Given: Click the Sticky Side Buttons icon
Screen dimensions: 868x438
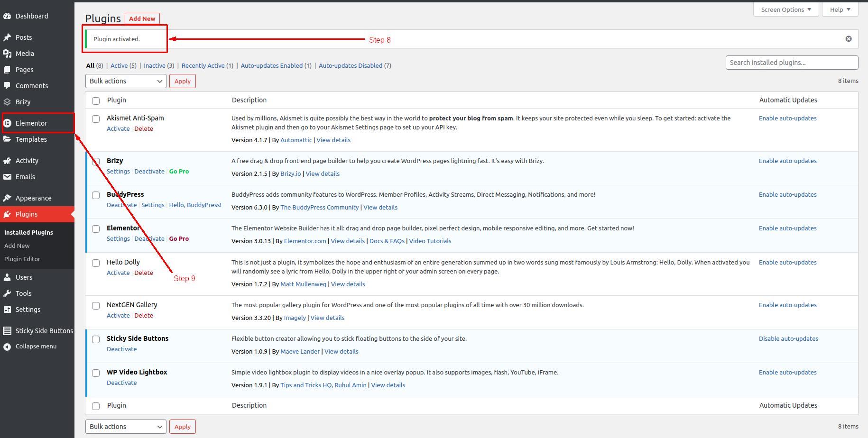Looking at the screenshot, I should 7,331.
